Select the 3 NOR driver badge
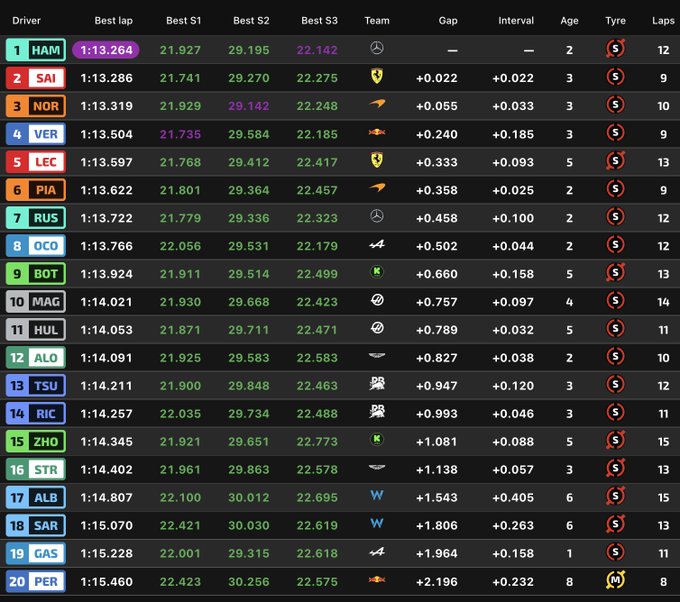The image size is (680, 602). (36, 106)
